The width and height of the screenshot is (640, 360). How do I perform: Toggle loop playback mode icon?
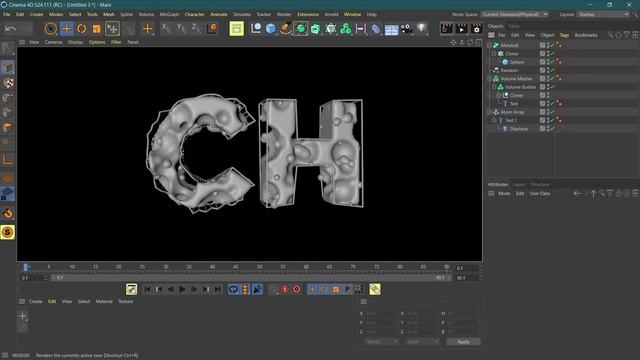coord(233,289)
